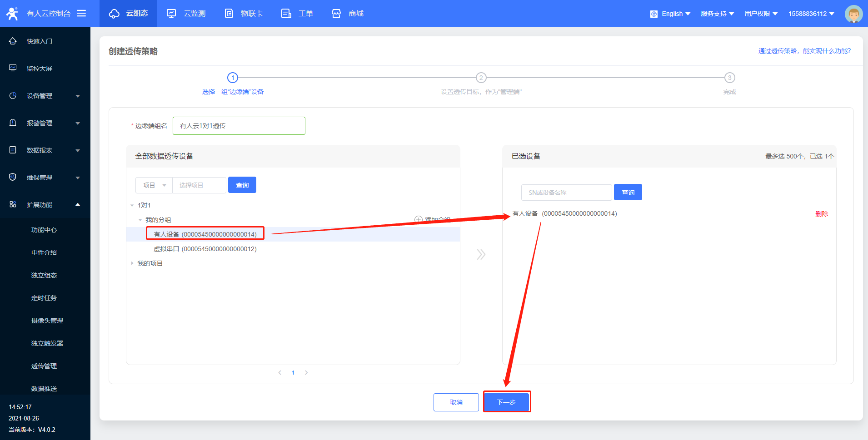The height and width of the screenshot is (440, 868).
Task: Go to step 2 circle in the progress stepper
Action: point(481,78)
